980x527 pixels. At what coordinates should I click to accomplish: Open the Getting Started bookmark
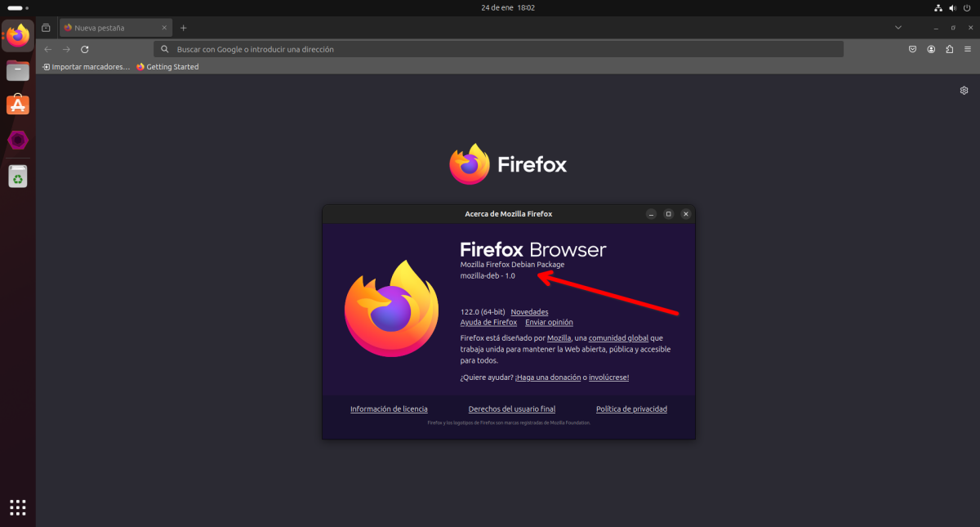pos(167,67)
